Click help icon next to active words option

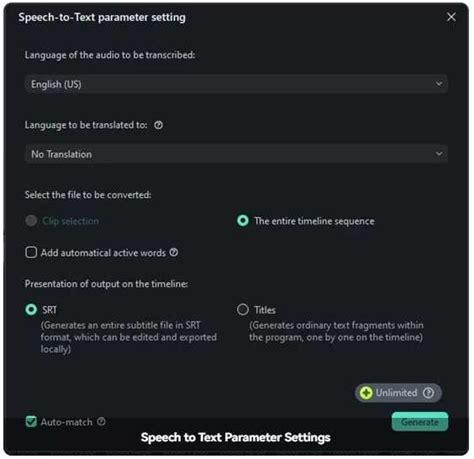(174, 253)
